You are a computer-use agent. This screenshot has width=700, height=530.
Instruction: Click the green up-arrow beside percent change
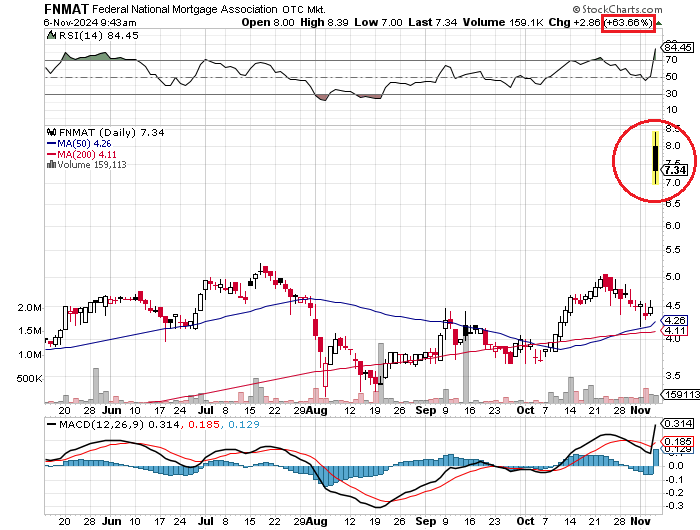click(659, 23)
